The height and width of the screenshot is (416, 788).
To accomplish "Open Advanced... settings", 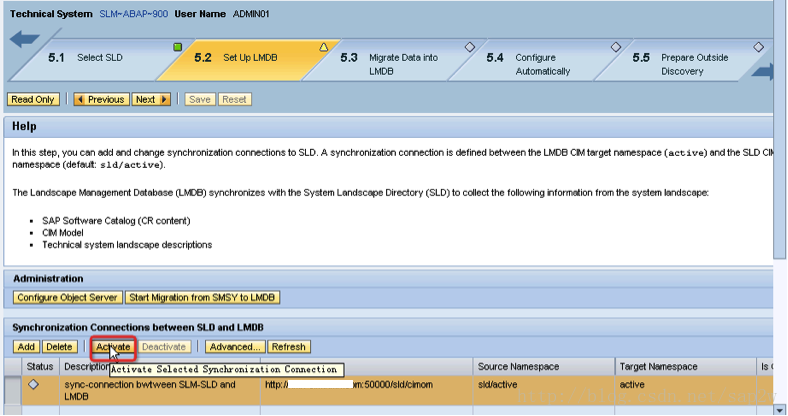I will point(235,347).
